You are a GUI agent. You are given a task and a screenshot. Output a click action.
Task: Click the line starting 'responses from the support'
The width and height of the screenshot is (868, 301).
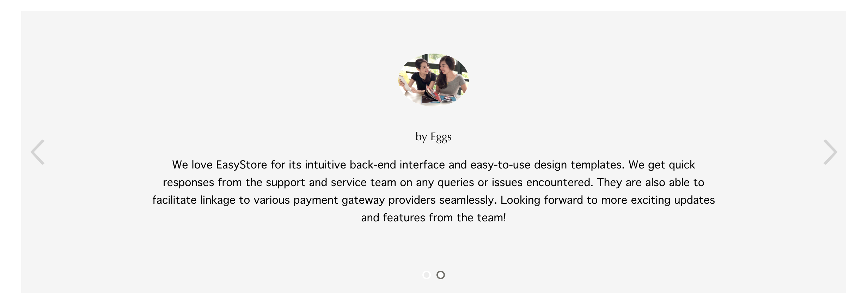point(434,183)
